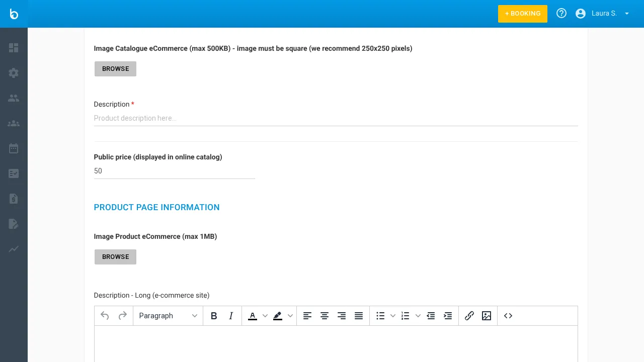
Task: Open the Laura S. account dropdown
Action: click(604, 14)
